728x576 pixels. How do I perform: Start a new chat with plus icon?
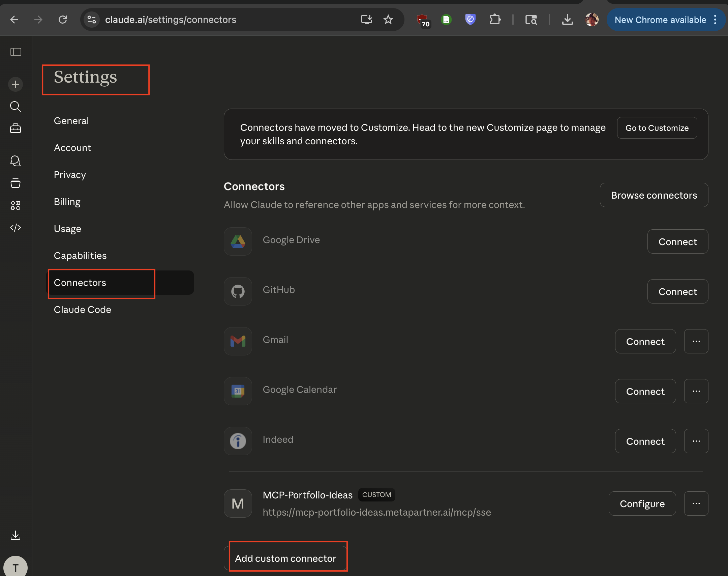16,84
